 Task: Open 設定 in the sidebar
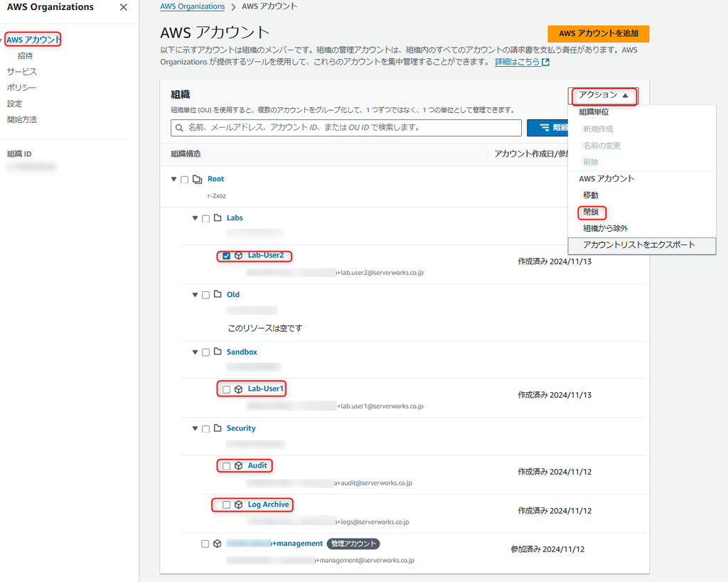point(14,104)
